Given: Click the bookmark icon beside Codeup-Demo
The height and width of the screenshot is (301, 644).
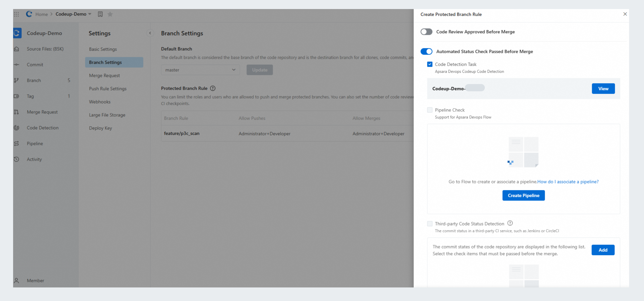Looking at the screenshot, I should (100, 14).
